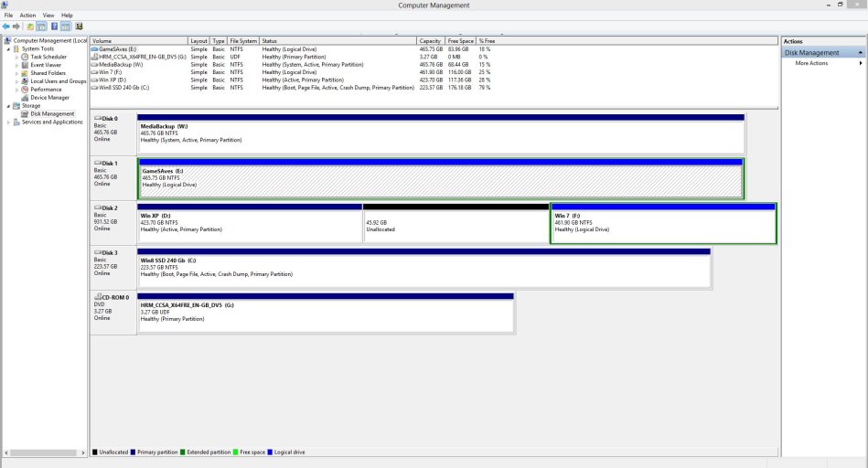Click the left arrow on the tree horizontal scrollbar
Image resolution: width=868 pixels, height=468 pixels.
(6, 452)
